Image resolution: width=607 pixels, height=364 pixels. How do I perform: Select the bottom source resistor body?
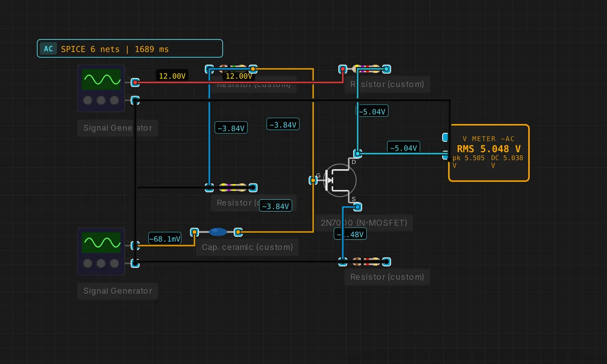365,261
